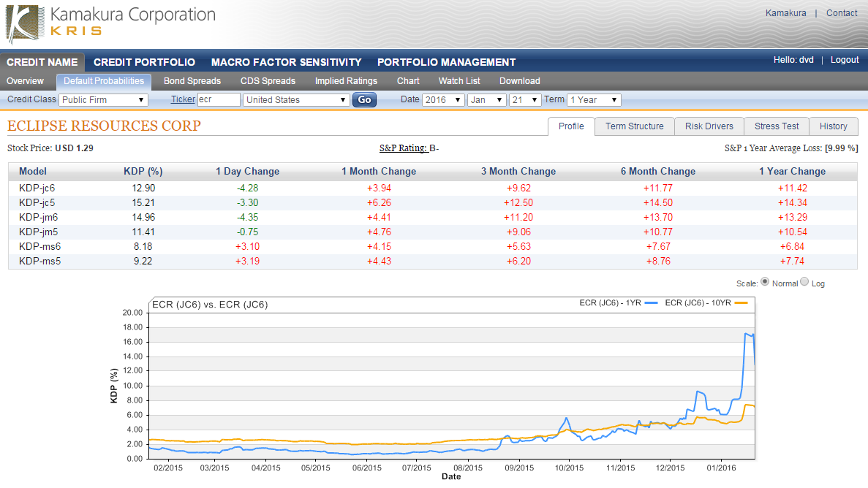
Task: Open the year 2016 dropdown
Action: [x=443, y=99]
